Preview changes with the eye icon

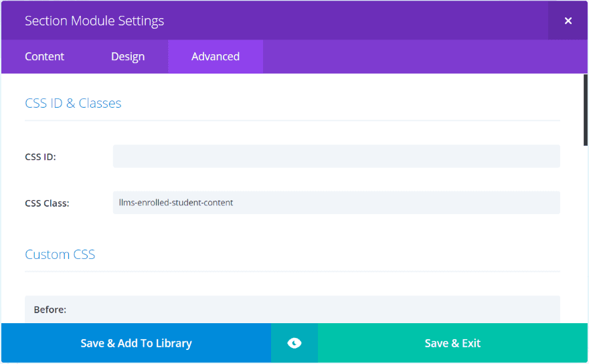pyautogui.click(x=294, y=343)
